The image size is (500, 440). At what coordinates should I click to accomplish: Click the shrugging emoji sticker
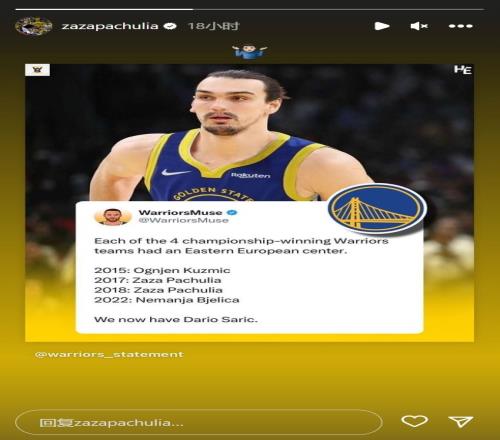[x=250, y=52]
